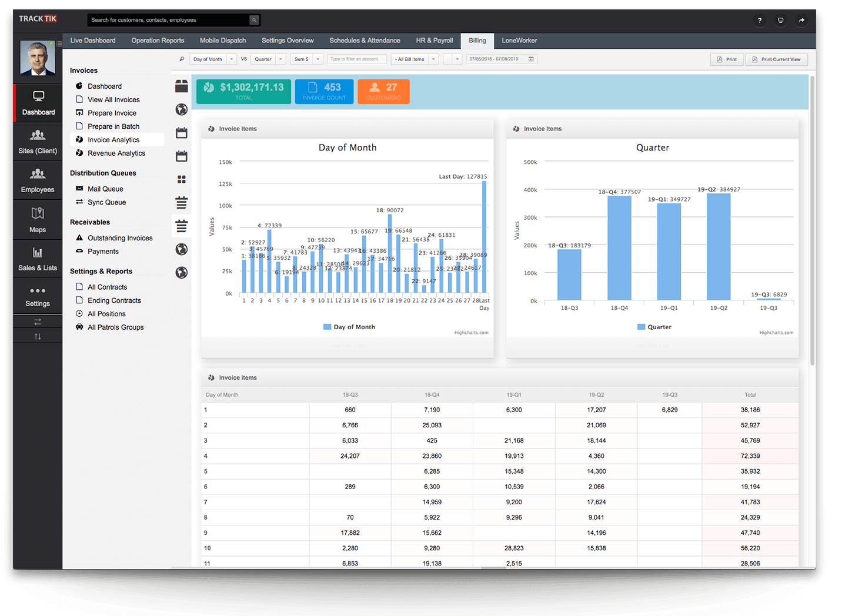Click the monitor icon in the top bar
This screenshot has height=616, width=842.
[780, 20]
